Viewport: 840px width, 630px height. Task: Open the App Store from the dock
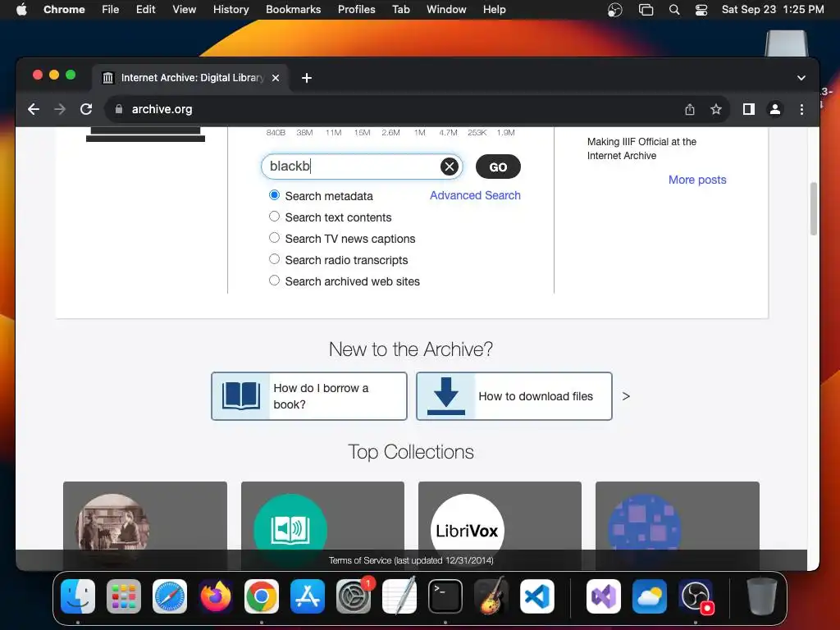[x=308, y=596]
